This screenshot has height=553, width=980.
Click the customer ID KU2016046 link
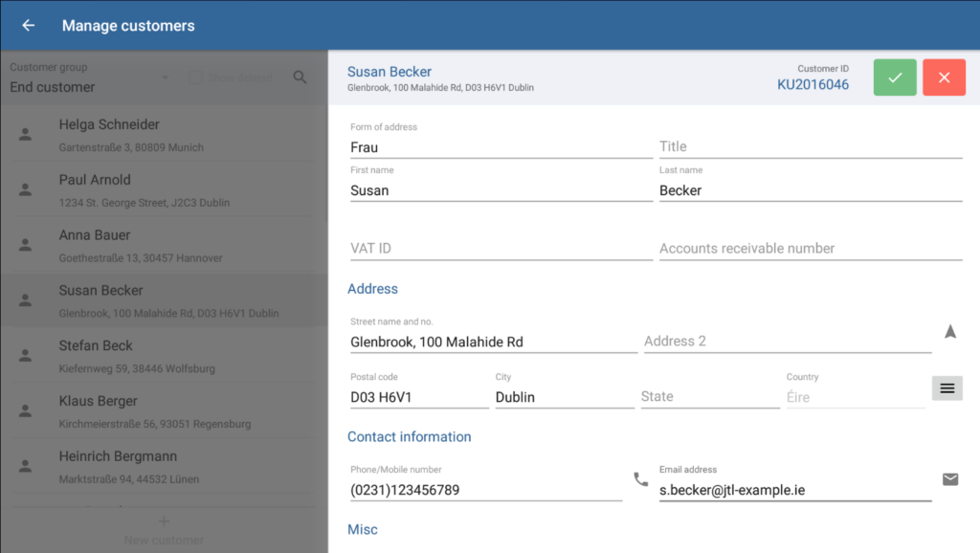point(813,84)
